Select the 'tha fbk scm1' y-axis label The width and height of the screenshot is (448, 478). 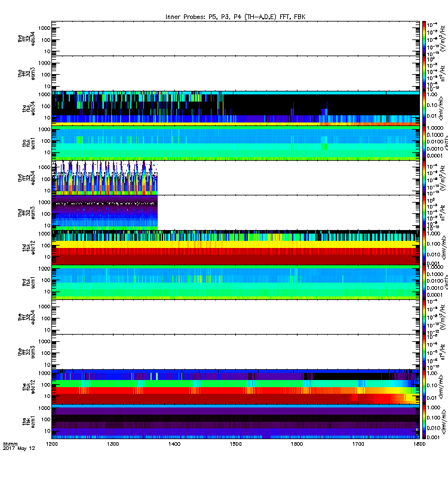tap(29, 143)
